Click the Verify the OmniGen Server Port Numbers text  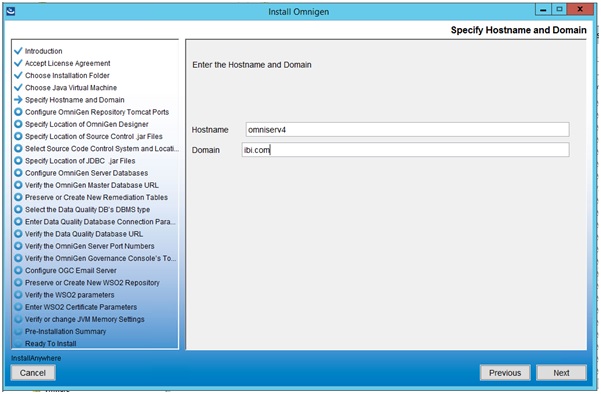[x=90, y=246]
